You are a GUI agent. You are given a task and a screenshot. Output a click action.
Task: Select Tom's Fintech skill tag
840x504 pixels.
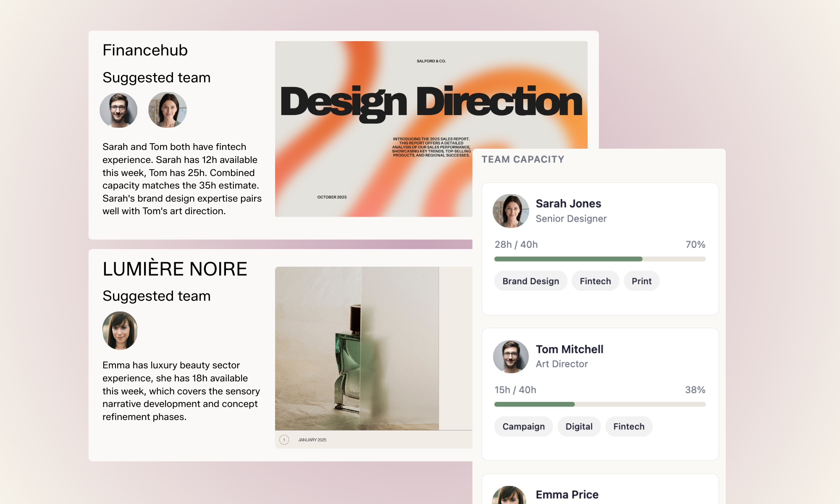click(x=628, y=426)
